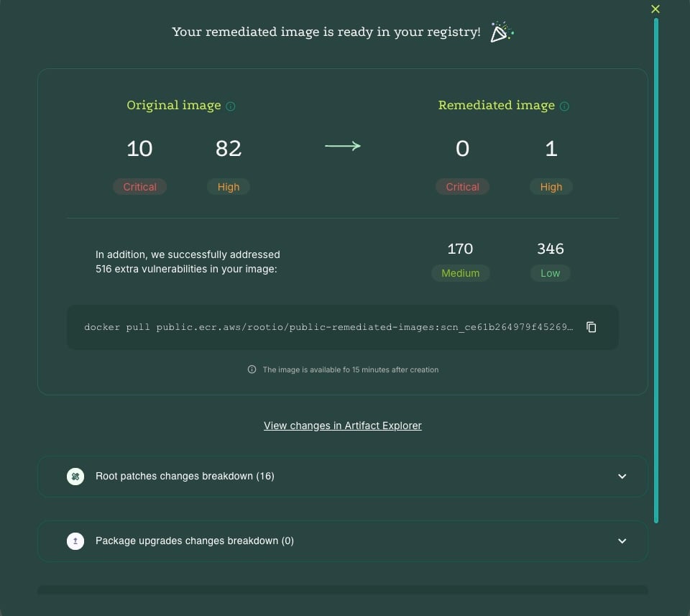This screenshot has height=616, width=690.
Task: Click the info icon beside Remediated image
Action: (x=564, y=106)
